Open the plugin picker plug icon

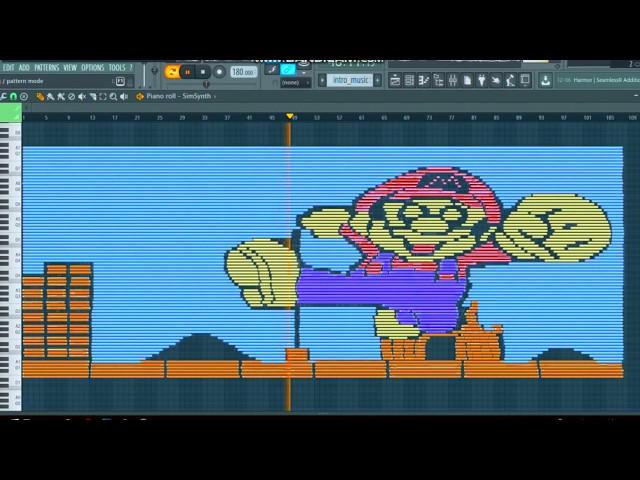point(482,80)
